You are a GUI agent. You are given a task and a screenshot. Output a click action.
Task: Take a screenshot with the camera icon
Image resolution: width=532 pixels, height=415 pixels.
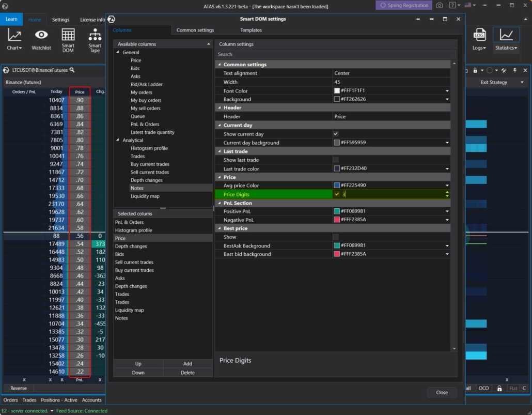(x=440, y=5)
